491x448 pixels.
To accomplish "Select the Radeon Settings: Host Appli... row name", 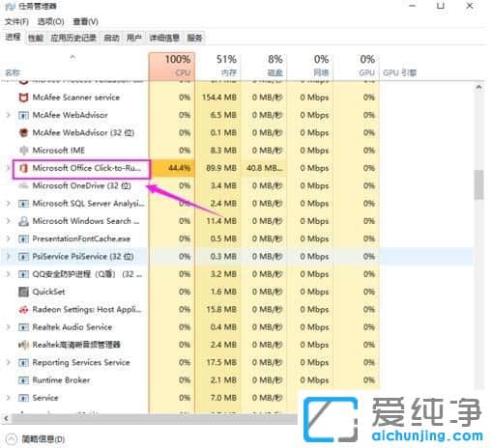I will click(x=87, y=310).
